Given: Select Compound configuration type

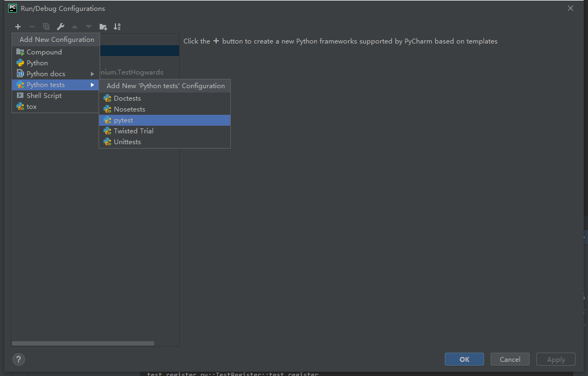Looking at the screenshot, I should pos(56,52).
